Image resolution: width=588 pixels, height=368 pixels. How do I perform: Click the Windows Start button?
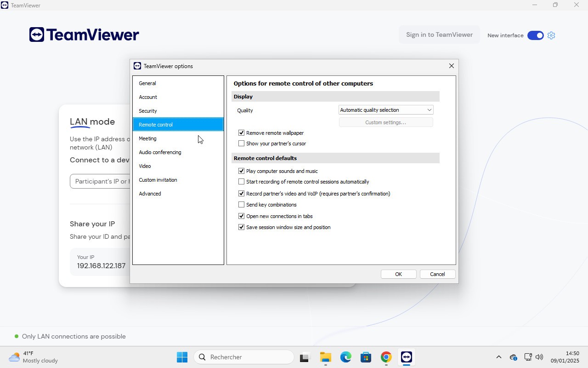click(x=182, y=357)
